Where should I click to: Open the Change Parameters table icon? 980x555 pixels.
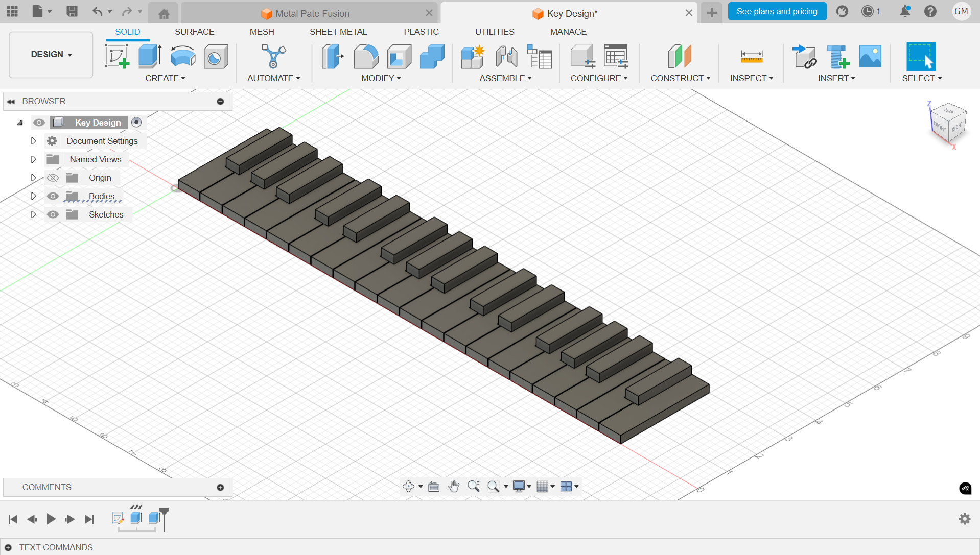[616, 56]
